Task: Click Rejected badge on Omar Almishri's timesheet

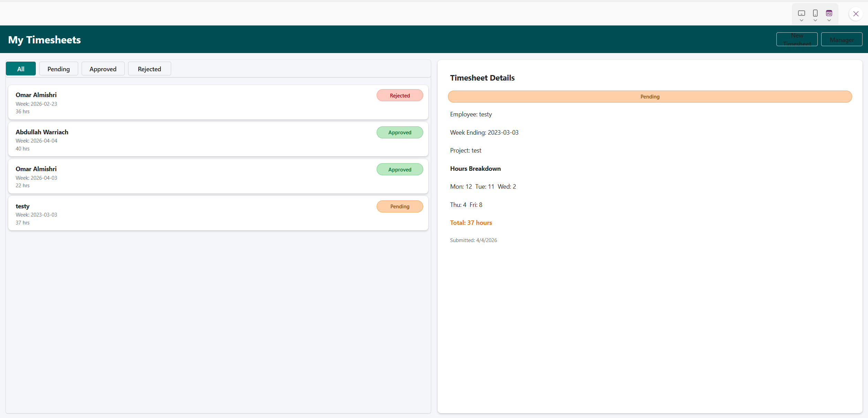Action: point(399,95)
